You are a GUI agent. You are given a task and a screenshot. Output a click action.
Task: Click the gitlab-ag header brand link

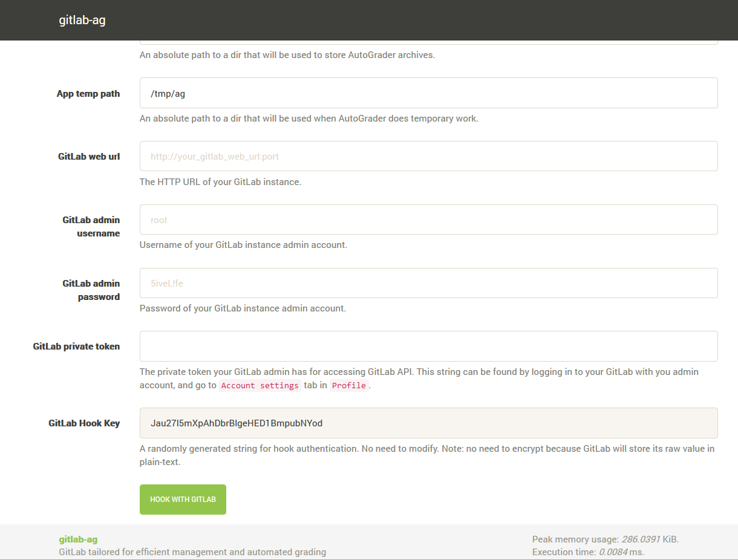pyautogui.click(x=82, y=20)
